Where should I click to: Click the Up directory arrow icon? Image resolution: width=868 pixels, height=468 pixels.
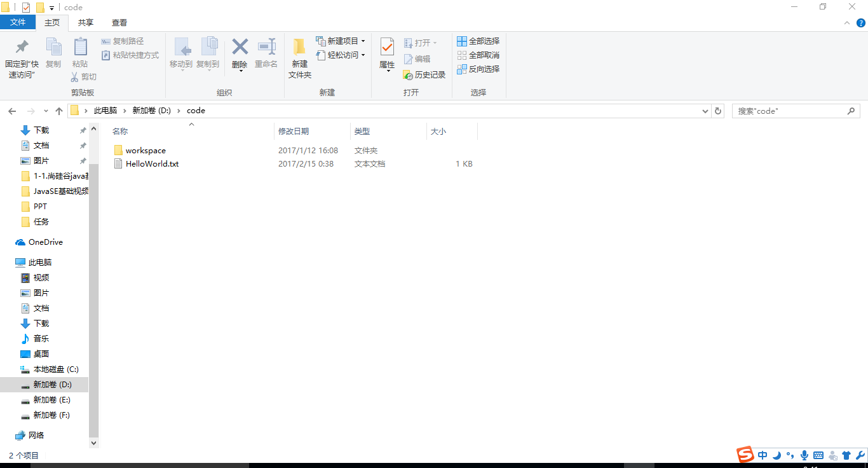59,111
